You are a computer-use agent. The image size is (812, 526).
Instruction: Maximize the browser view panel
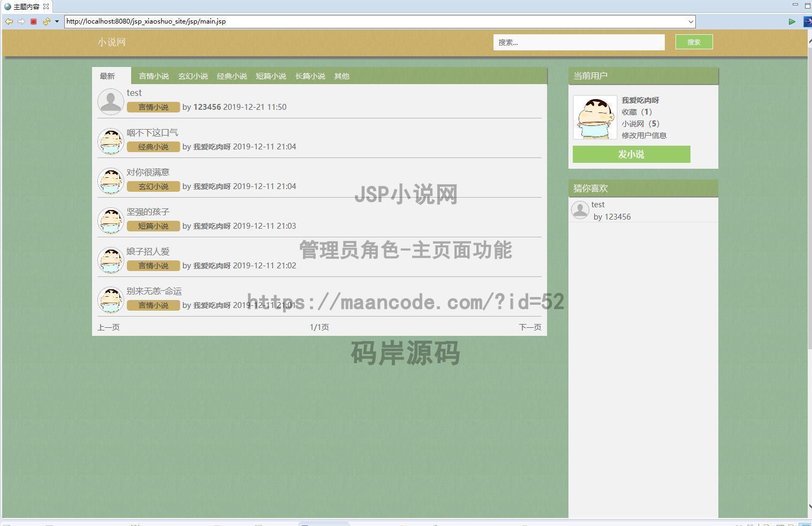808,5
